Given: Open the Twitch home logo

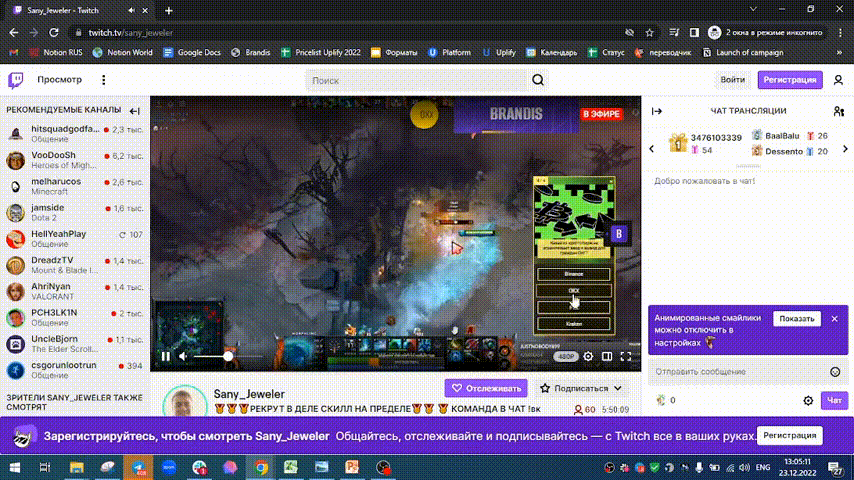Looking at the screenshot, I should [x=16, y=80].
